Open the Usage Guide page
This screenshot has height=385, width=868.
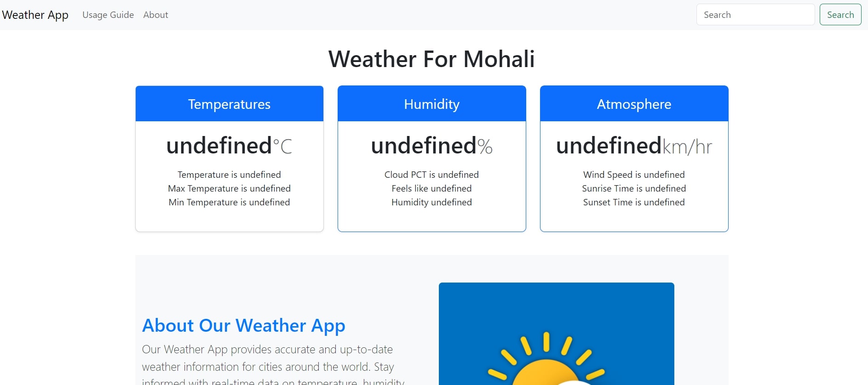point(108,15)
